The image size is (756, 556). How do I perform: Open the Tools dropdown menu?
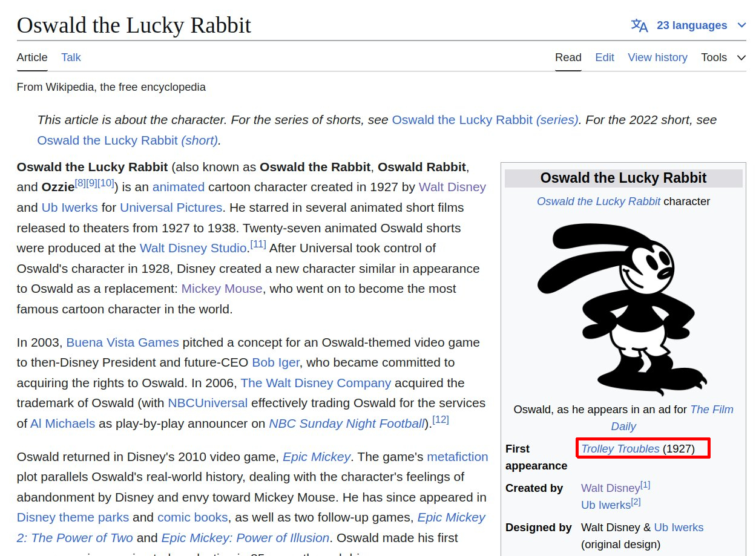(723, 57)
